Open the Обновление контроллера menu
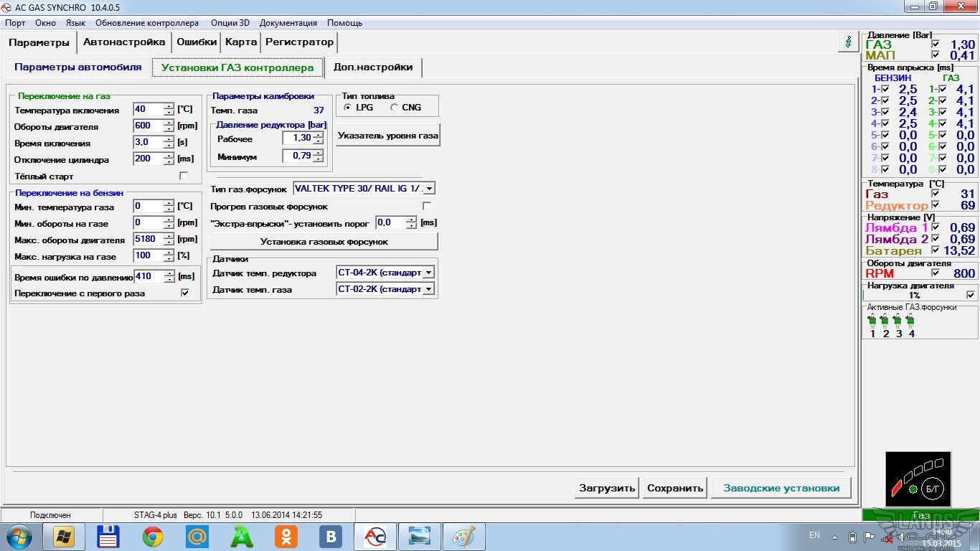This screenshot has height=551, width=980. pyautogui.click(x=147, y=23)
